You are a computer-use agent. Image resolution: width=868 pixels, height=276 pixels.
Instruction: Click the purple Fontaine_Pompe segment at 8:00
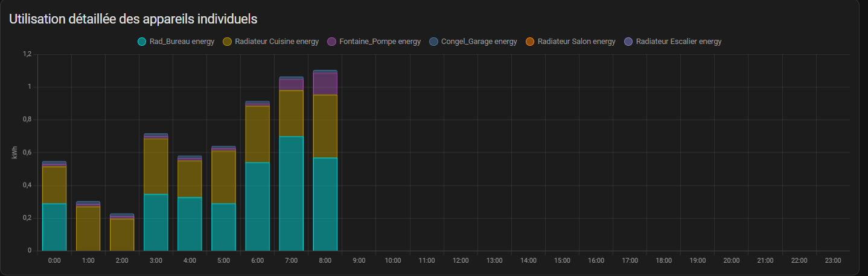click(x=325, y=84)
